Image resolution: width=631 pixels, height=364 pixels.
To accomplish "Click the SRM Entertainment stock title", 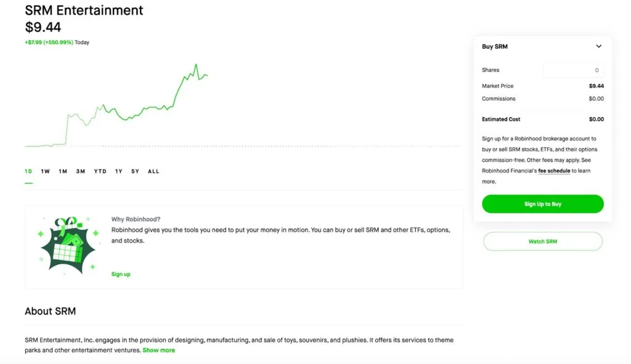I will [x=84, y=10].
